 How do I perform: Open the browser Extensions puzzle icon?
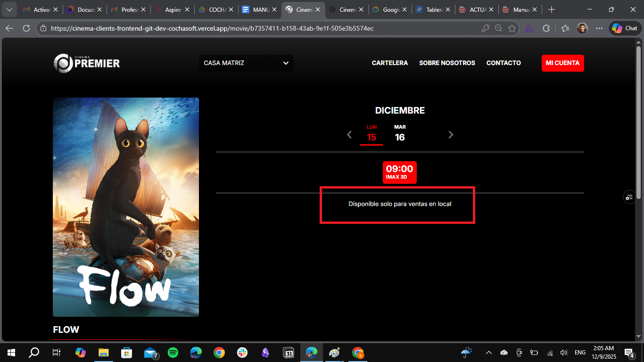(546, 28)
